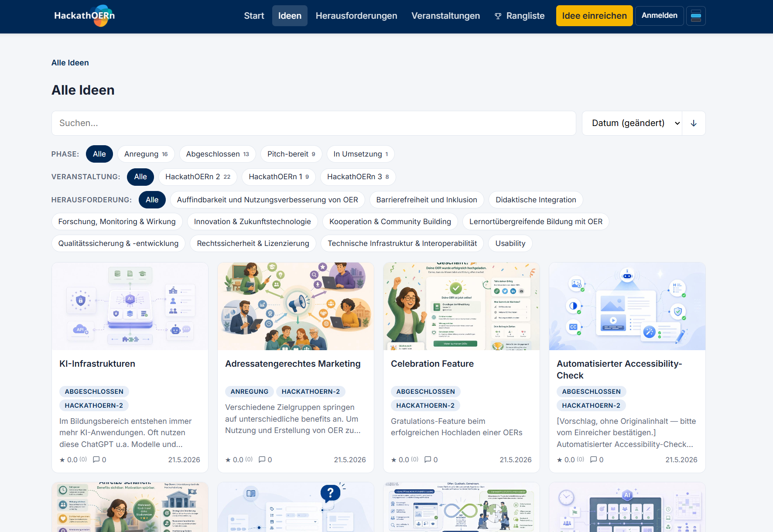This screenshot has height=532, width=773.
Task: Open the Datum (geändert) sort dropdown
Action: [632, 123]
